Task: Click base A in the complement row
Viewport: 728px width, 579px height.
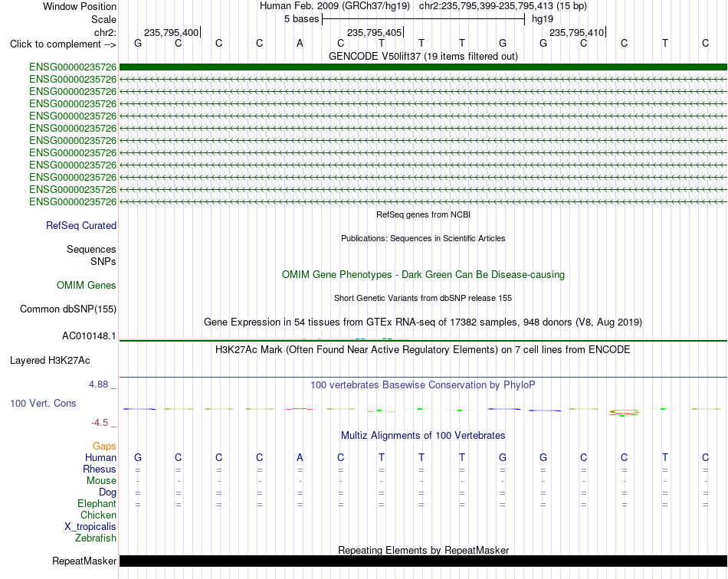Action: 300,43
